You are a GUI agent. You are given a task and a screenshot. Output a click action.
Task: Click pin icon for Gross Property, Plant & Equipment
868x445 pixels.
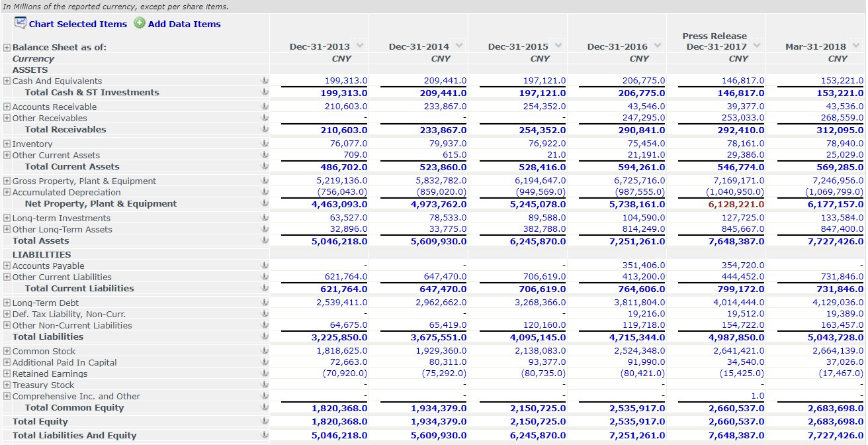(265, 181)
